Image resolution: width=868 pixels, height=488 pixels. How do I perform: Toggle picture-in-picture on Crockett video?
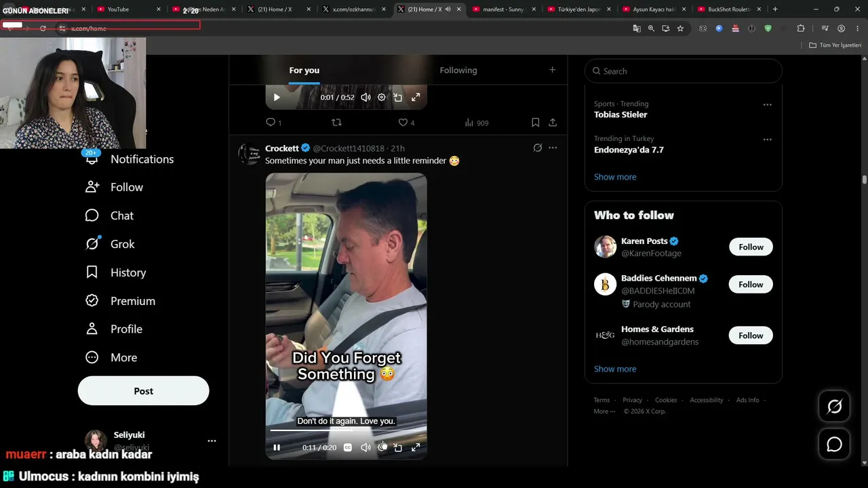pos(398,447)
